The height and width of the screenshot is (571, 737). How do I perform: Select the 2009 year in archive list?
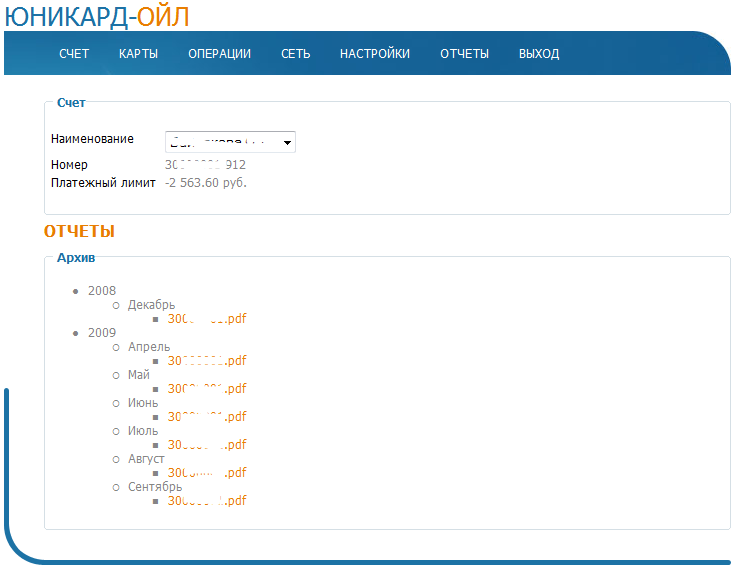[x=102, y=333]
